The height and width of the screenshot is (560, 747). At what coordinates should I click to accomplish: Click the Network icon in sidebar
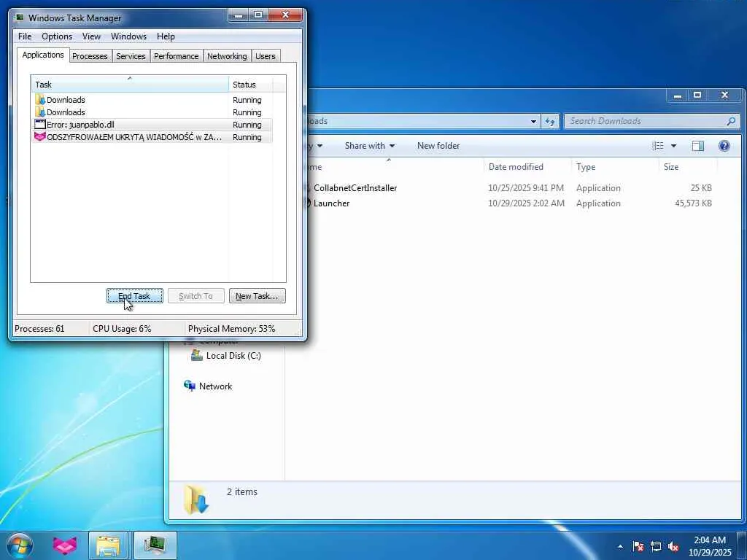coord(190,386)
